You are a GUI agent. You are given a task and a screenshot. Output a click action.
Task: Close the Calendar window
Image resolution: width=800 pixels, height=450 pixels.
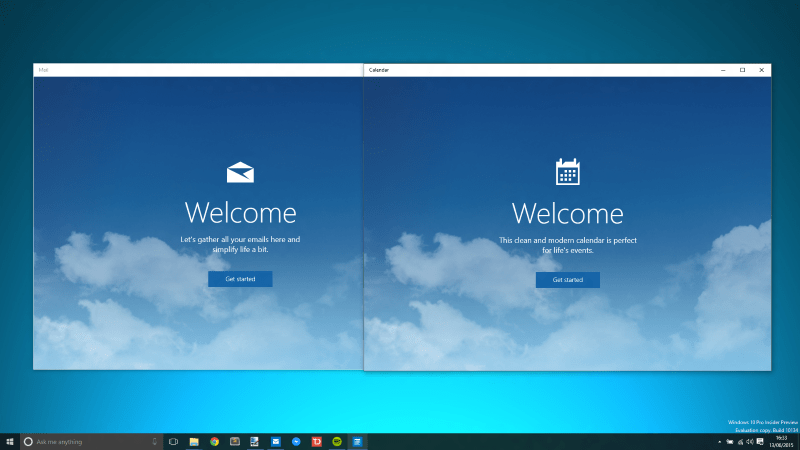pyautogui.click(x=761, y=70)
